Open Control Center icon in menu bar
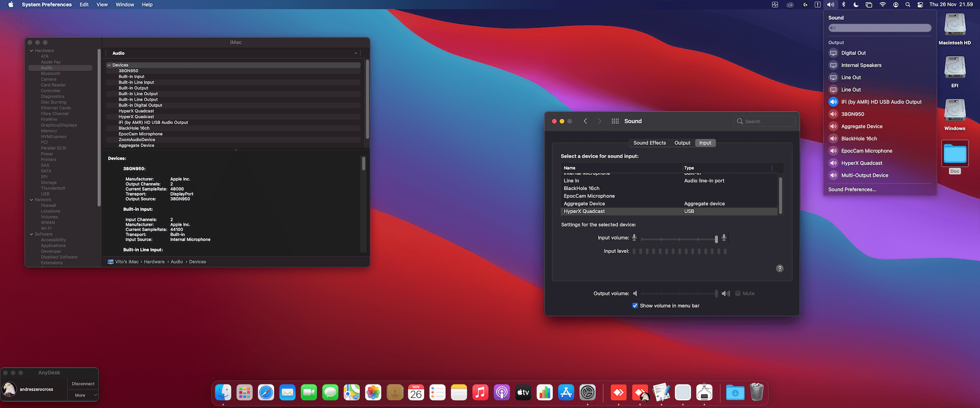980x408 pixels. point(920,5)
